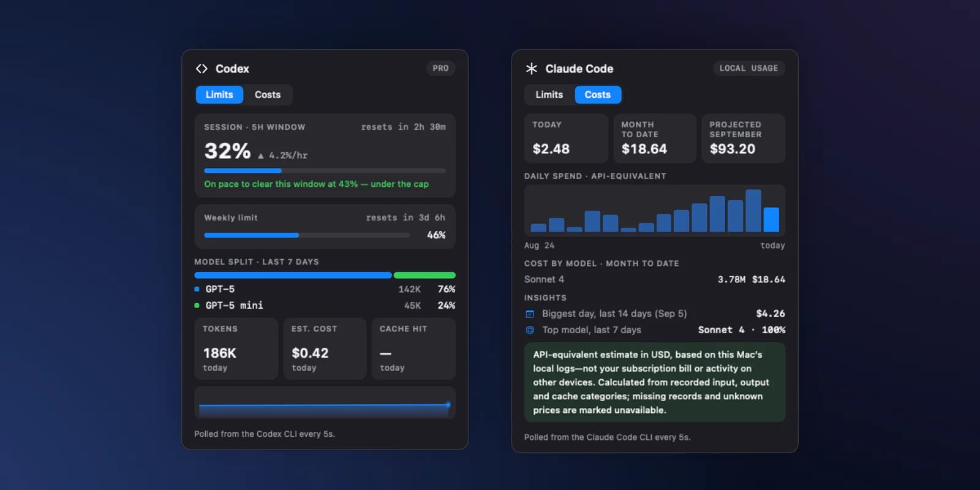Open the MONTH TO DATE $18.64 card
The width and height of the screenshot is (980, 490).
click(655, 138)
